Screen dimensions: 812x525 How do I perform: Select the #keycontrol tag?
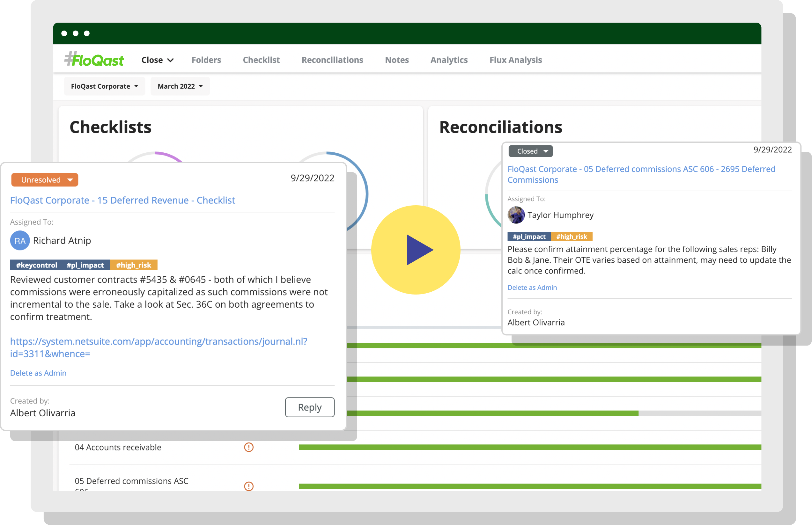click(x=36, y=265)
